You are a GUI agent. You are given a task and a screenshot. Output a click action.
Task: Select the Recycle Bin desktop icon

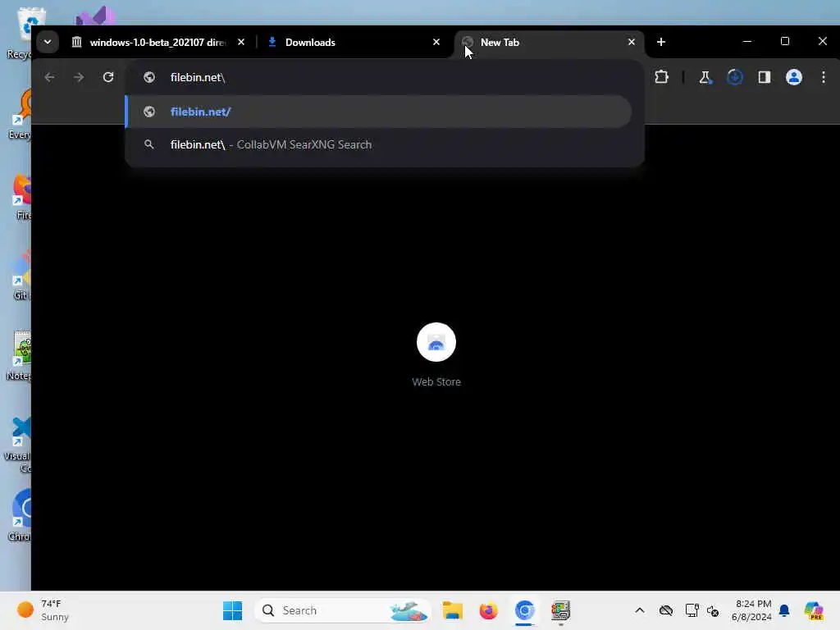click(x=21, y=33)
